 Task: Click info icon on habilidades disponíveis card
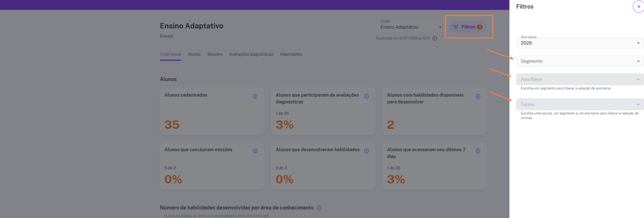pyautogui.click(x=478, y=96)
